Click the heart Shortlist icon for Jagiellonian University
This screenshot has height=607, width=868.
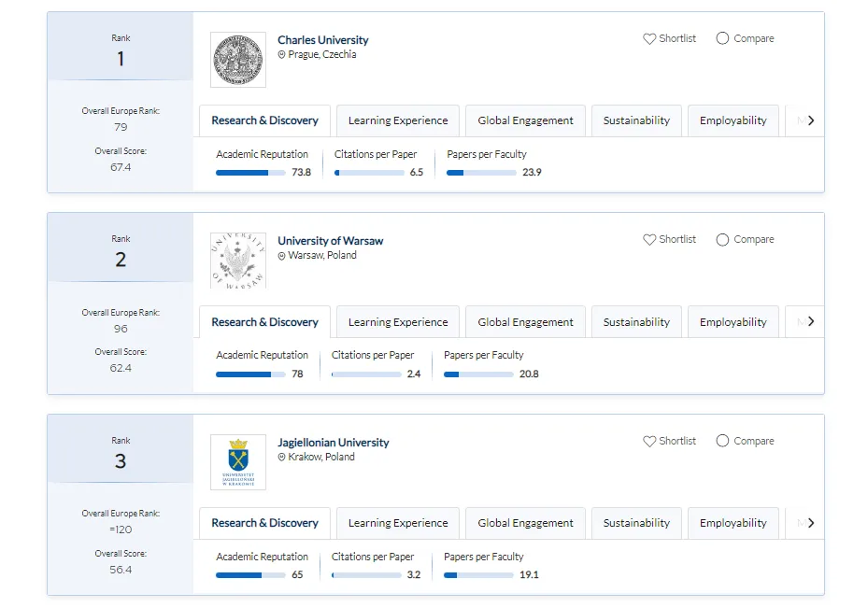[648, 441]
